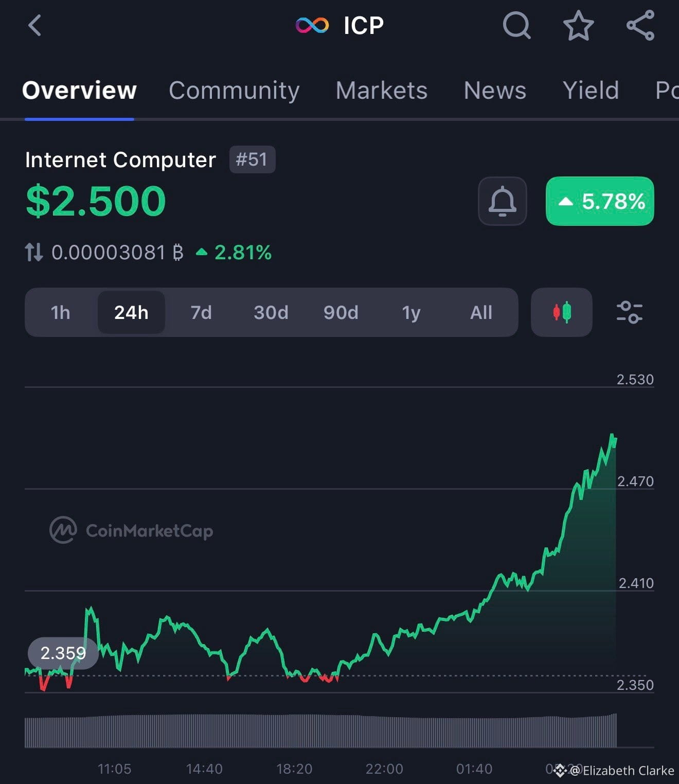This screenshot has width=679, height=784.
Task: Select the 30d chart range
Action: 271,312
